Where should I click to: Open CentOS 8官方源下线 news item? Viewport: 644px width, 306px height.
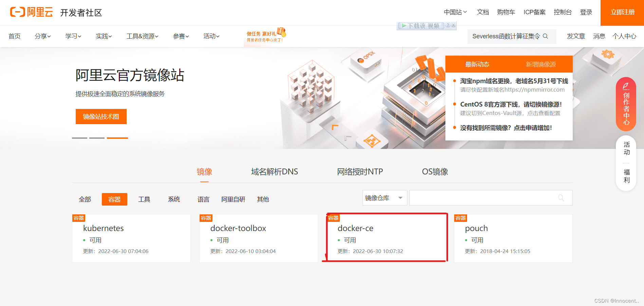click(511, 104)
